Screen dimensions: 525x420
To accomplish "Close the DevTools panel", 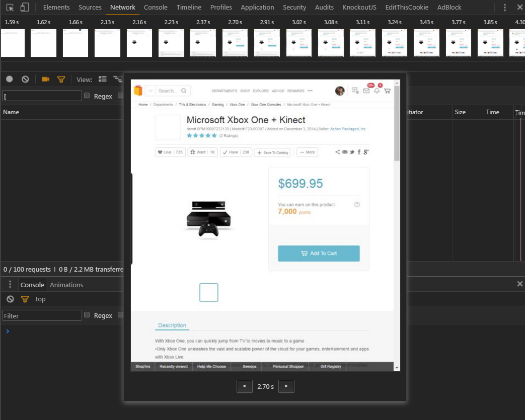I will click(x=519, y=7).
